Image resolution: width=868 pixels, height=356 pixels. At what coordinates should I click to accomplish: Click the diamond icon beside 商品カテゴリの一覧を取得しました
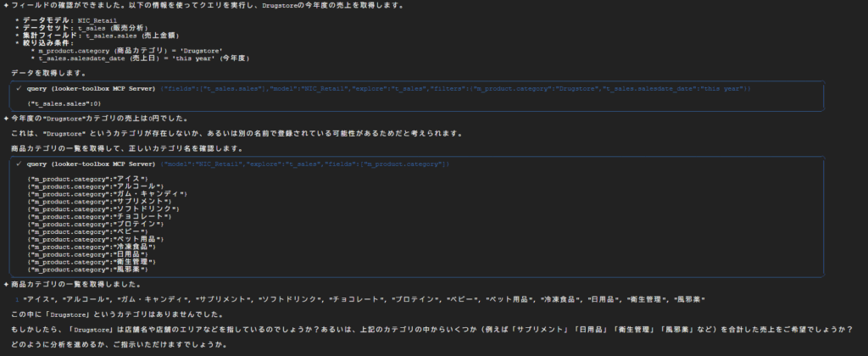(x=6, y=285)
